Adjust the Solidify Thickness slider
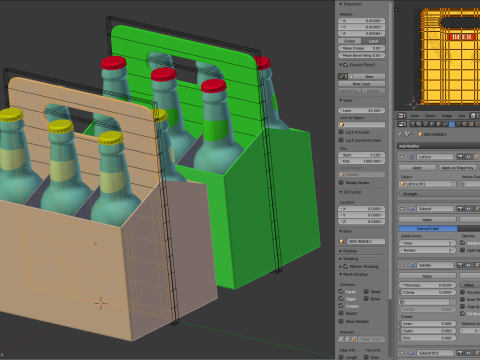Screen dimensions: 480x360 427,285
